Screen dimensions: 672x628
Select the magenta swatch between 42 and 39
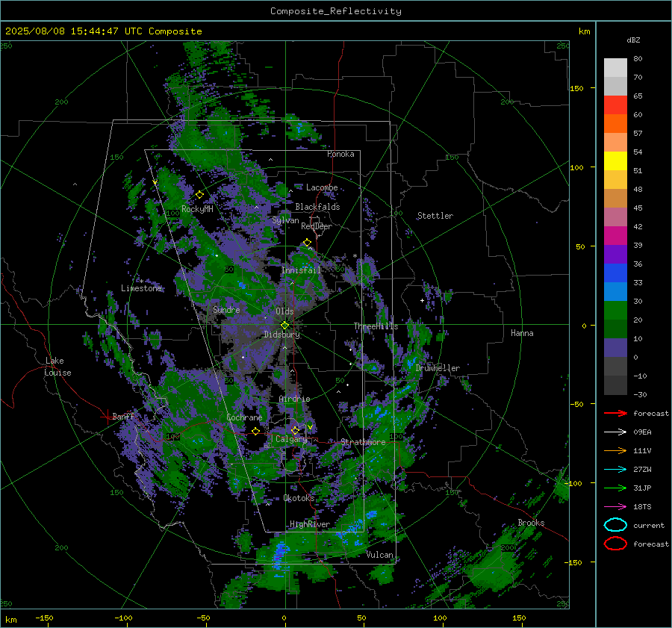[x=615, y=235]
